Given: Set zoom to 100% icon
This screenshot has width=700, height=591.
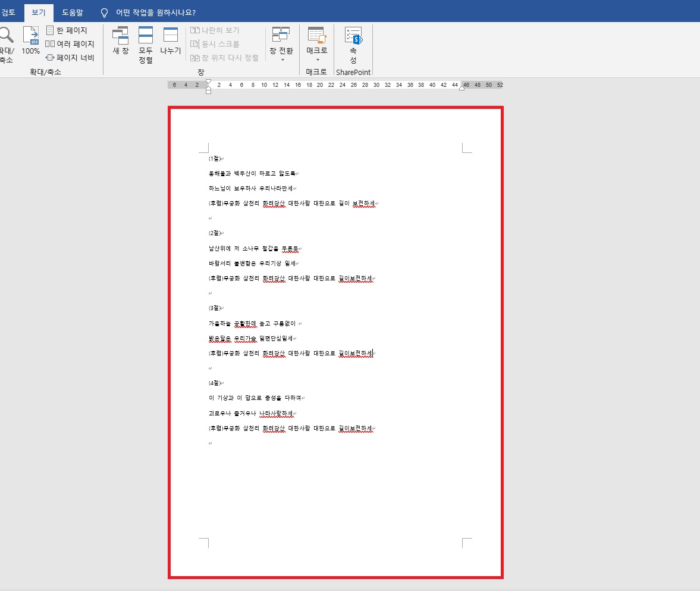Looking at the screenshot, I should [30, 41].
